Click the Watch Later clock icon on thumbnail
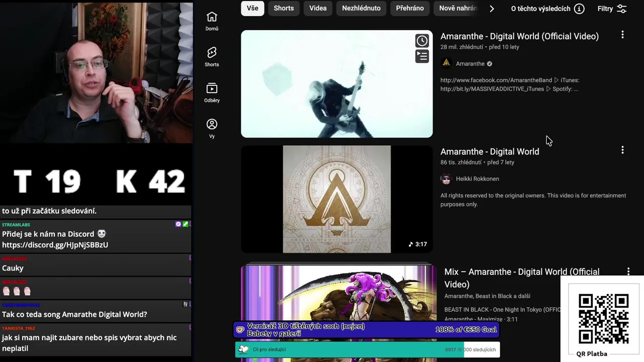644x362 pixels. coord(422,41)
